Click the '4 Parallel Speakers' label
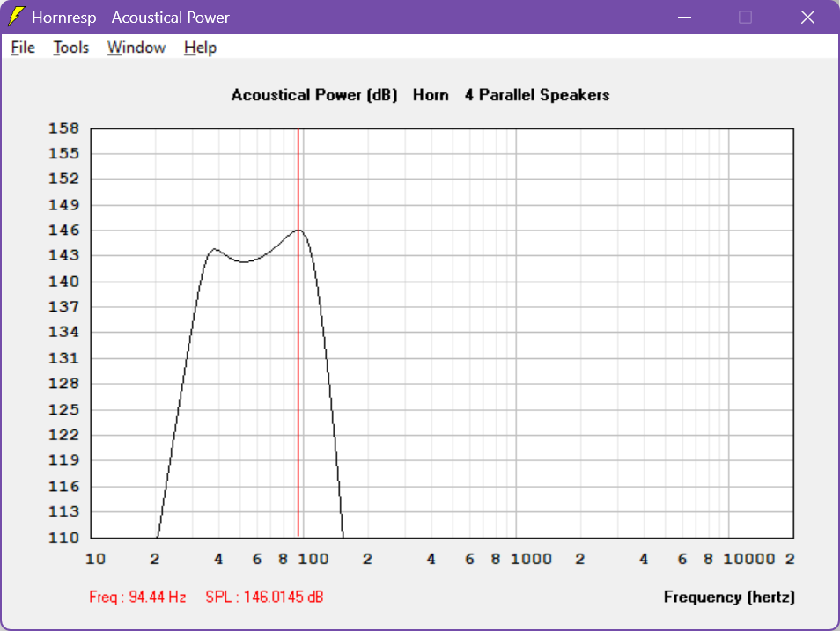This screenshot has width=840, height=631. pyautogui.click(x=537, y=95)
